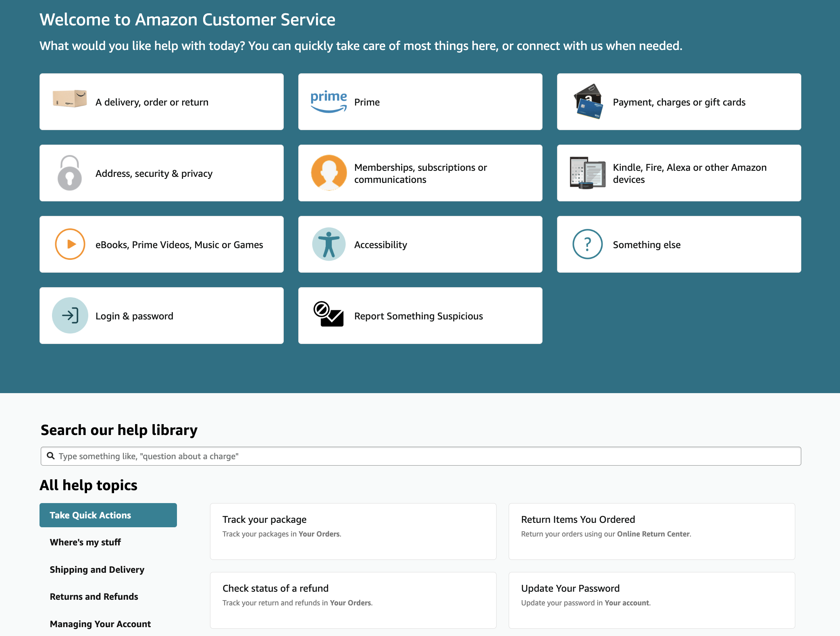840x636 pixels.
Task: Click the 'Search our help library' heading
Action: coord(119,430)
